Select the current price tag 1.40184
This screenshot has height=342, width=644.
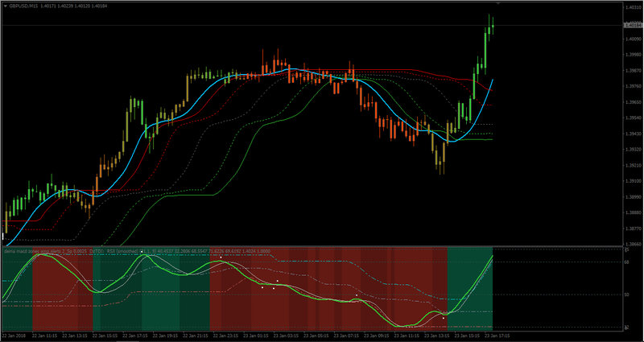[x=632, y=26]
